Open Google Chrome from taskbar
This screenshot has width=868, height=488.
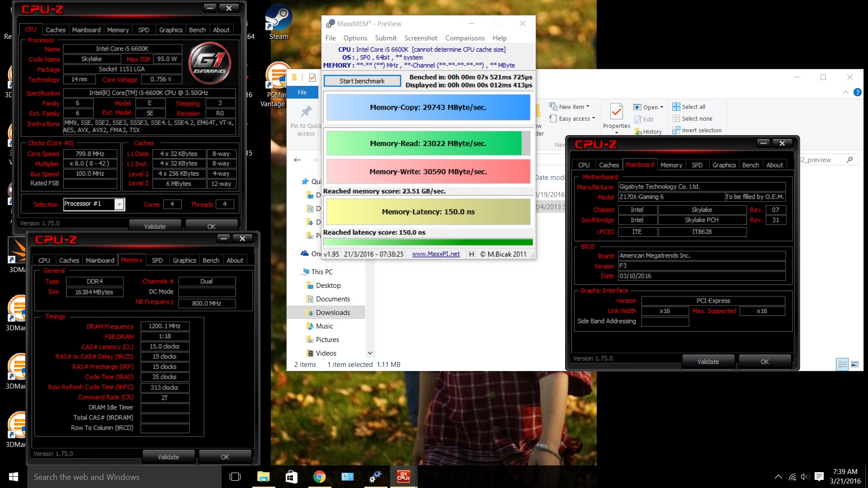click(319, 477)
